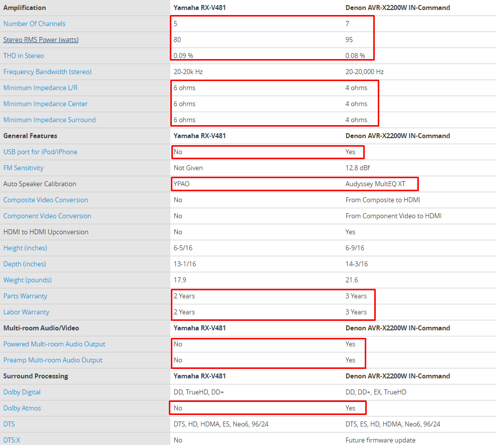Image resolution: width=496 pixels, height=448 pixels.
Task: Select Yamaha RX-V481 in General Features row
Action: 199,136
